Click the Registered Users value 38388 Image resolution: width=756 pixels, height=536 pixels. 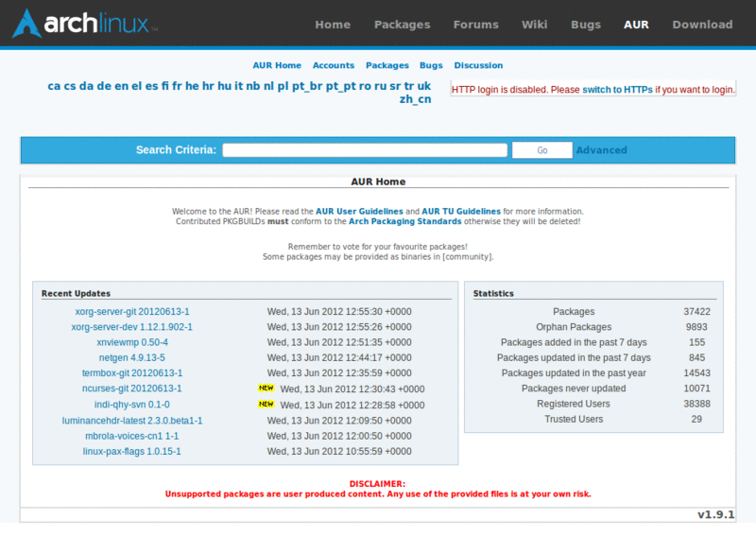tap(696, 404)
